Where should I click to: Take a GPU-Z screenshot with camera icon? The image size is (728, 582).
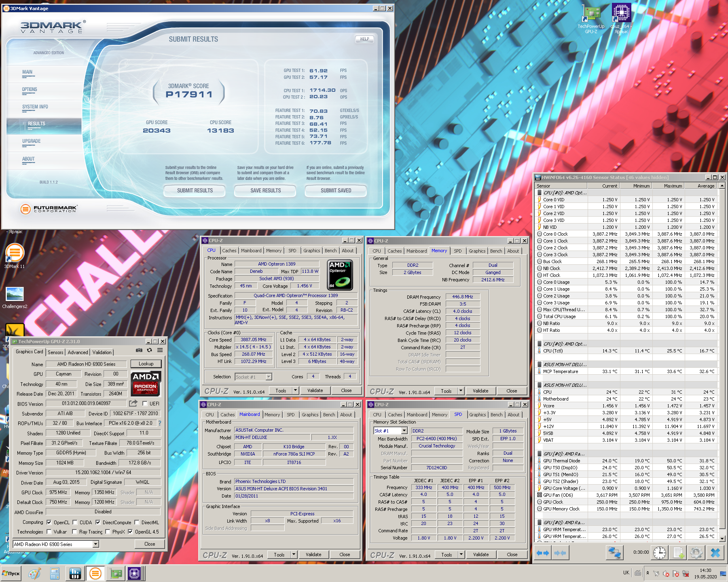(x=139, y=350)
